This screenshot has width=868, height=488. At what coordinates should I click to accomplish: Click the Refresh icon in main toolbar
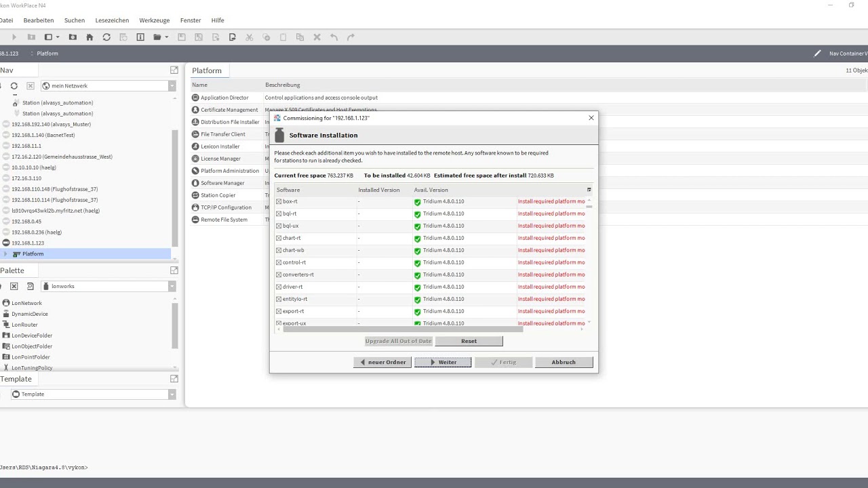click(106, 37)
